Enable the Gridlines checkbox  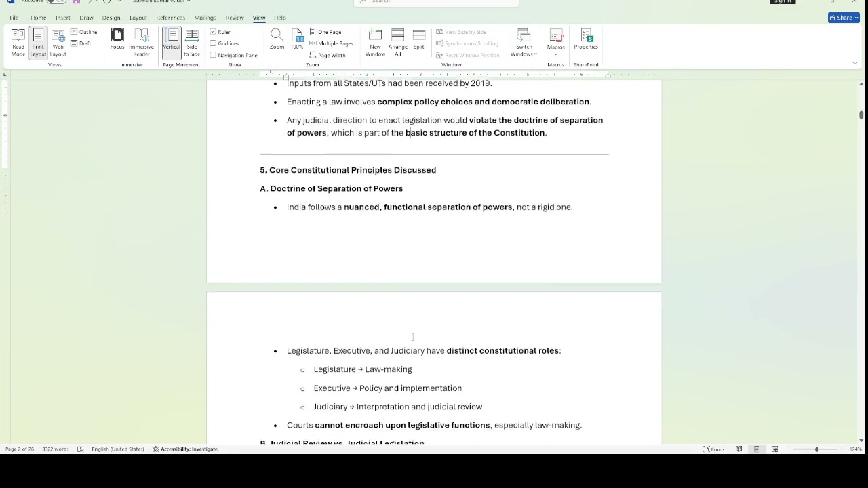click(x=213, y=43)
